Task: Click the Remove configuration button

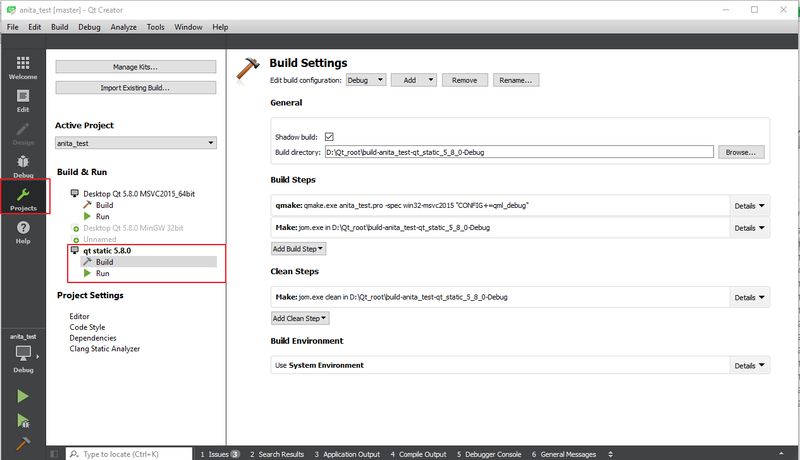Action: click(465, 80)
